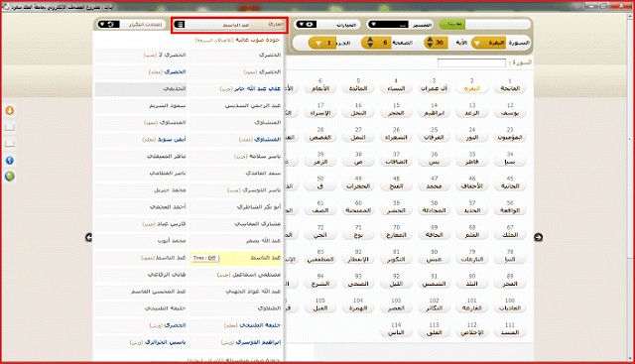Pick reciter أبو بكر الشاطري
Image resolution: width=635 pixels, height=364 pixels.
tap(236, 207)
